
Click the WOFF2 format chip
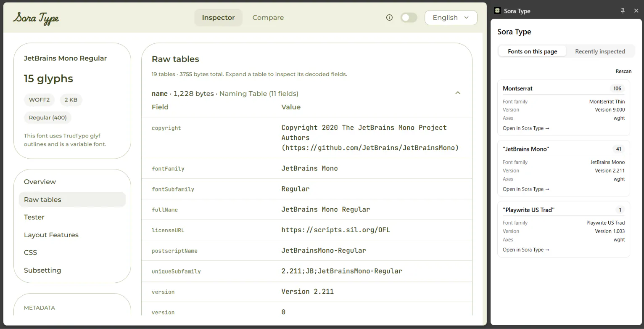(39, 100)
